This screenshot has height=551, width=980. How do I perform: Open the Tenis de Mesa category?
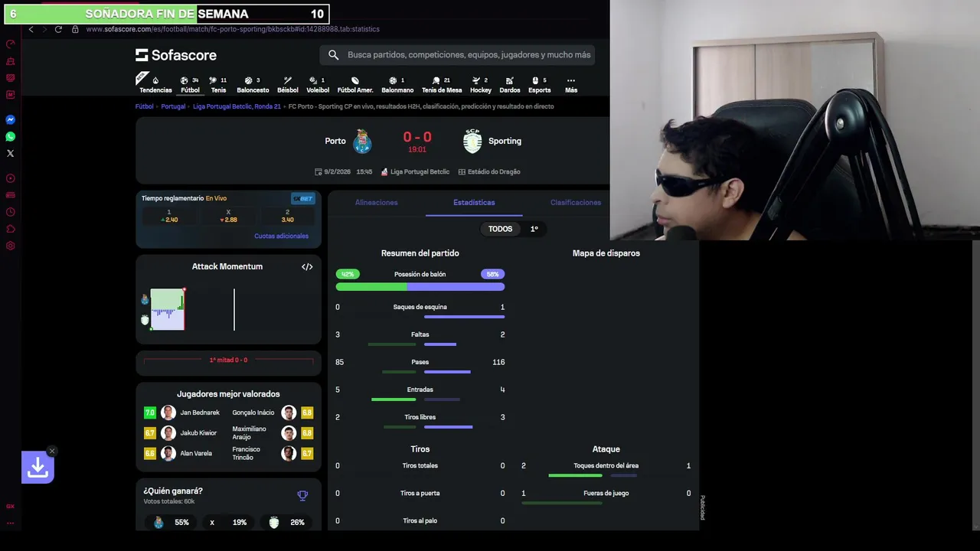click(x=442, y=84)
